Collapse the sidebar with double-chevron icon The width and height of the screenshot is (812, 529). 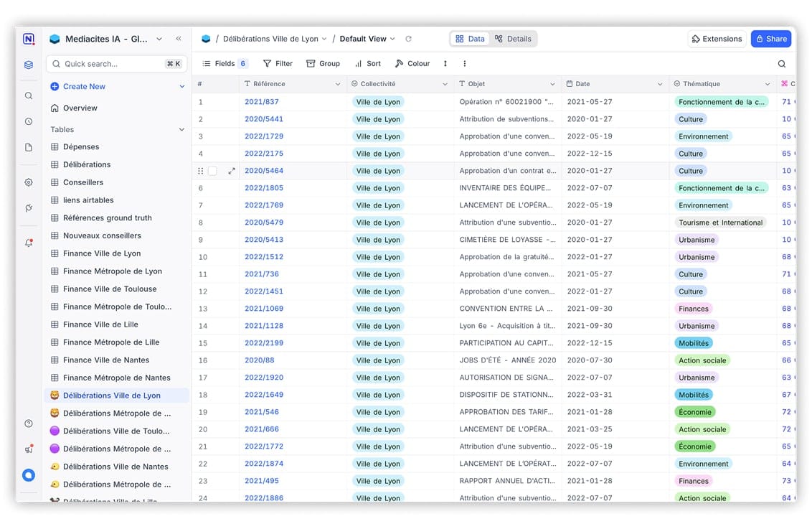[x=179, y=39]
